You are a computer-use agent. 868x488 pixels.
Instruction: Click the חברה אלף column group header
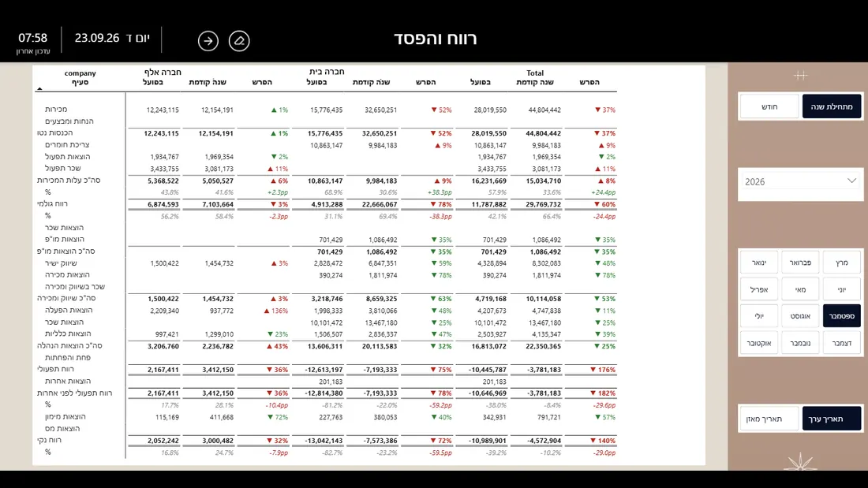[x=163, y=72]
